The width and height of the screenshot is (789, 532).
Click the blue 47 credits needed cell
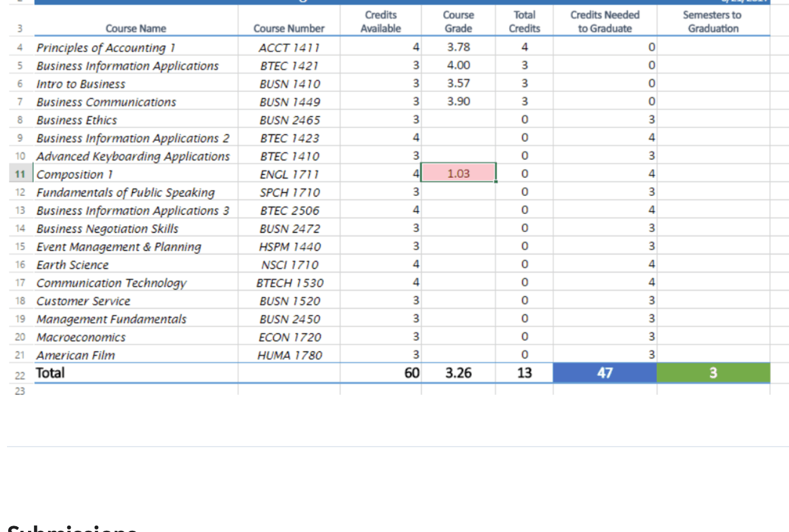[x=605, y=373]
